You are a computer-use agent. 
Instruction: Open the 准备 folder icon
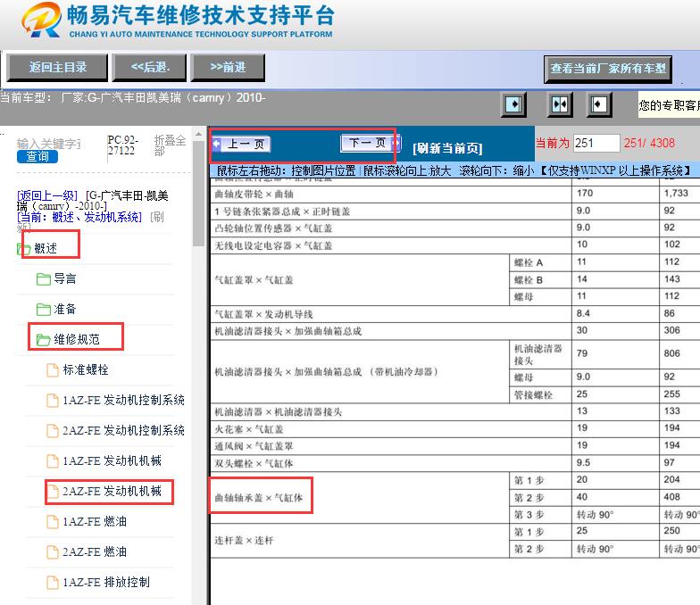point(43,309)
